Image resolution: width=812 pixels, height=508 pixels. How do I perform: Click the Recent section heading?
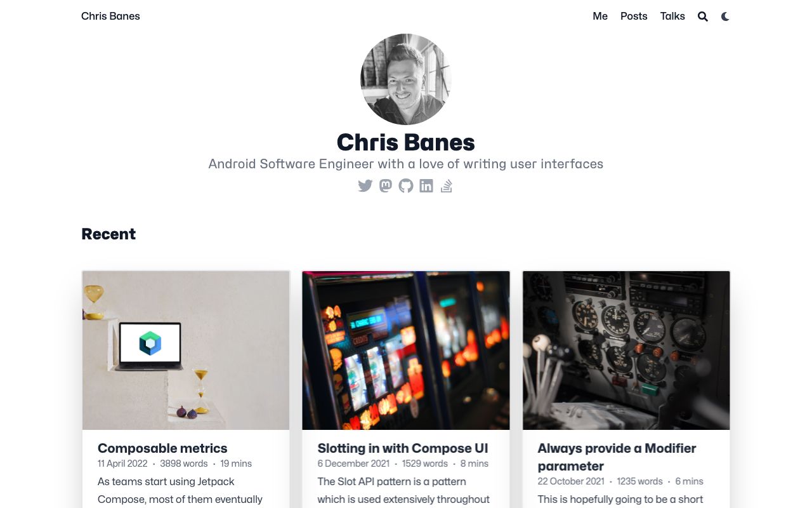[x=108, y=234]
